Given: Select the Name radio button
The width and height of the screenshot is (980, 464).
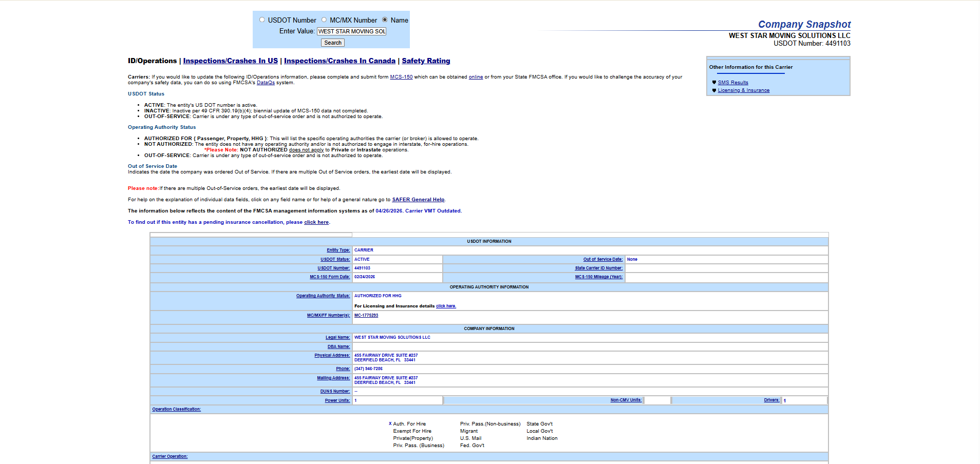Looking at the screenshot, I should click(385, 20).
